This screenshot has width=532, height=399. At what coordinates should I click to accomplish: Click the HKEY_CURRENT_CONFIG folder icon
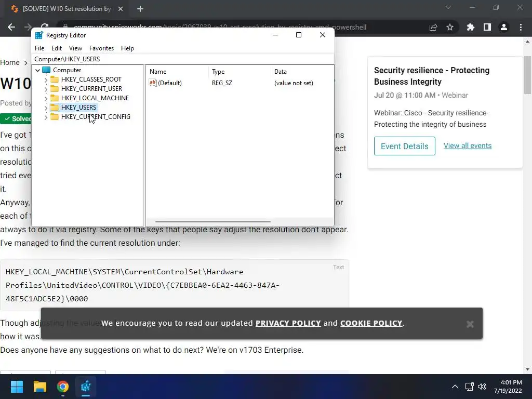pyautogui.click(x=54, y=117)
